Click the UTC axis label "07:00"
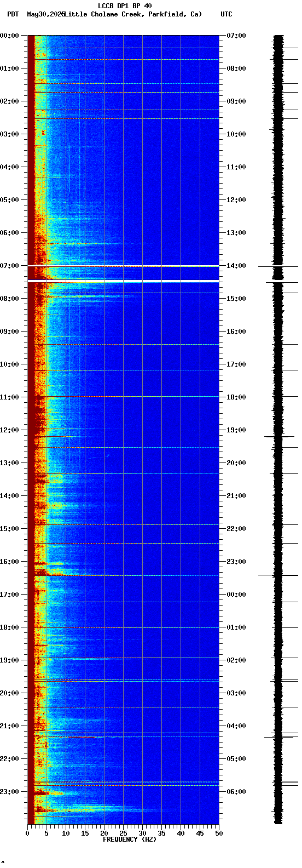Screen dimensions: 302x868 tap(236, 36)
